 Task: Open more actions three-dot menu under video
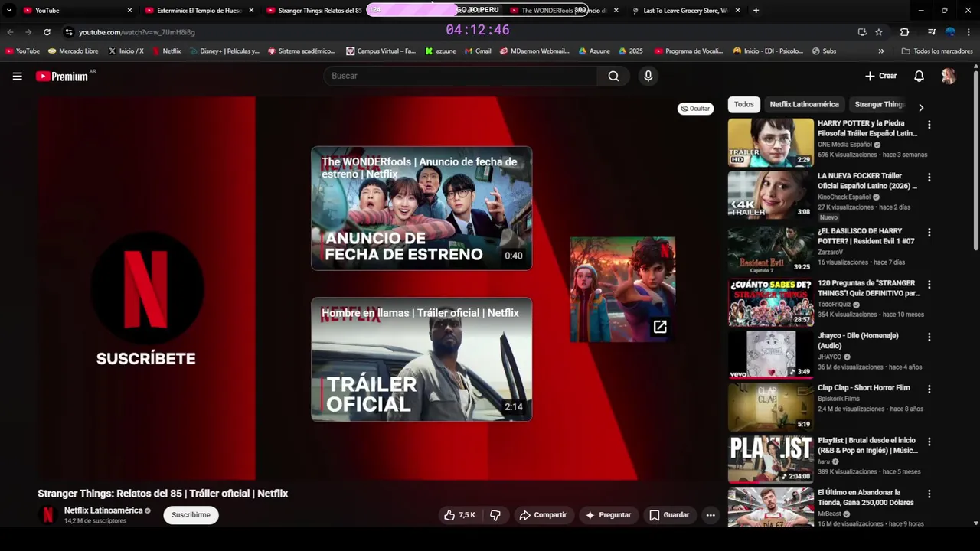[x=710, y=515]
